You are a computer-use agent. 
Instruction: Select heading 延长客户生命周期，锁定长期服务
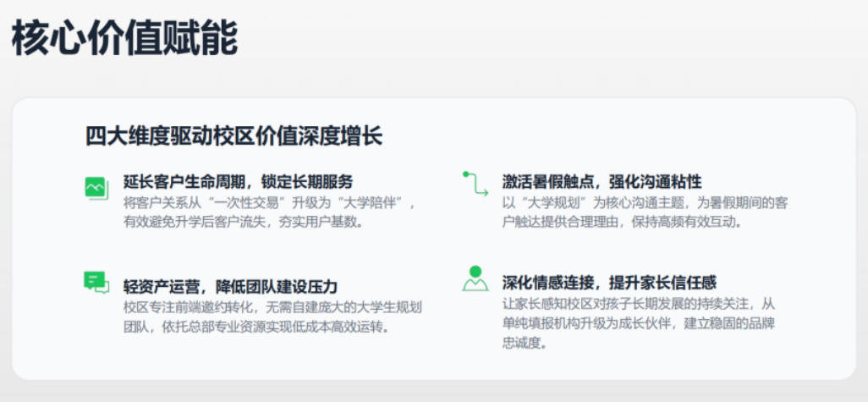pos(238,182)
